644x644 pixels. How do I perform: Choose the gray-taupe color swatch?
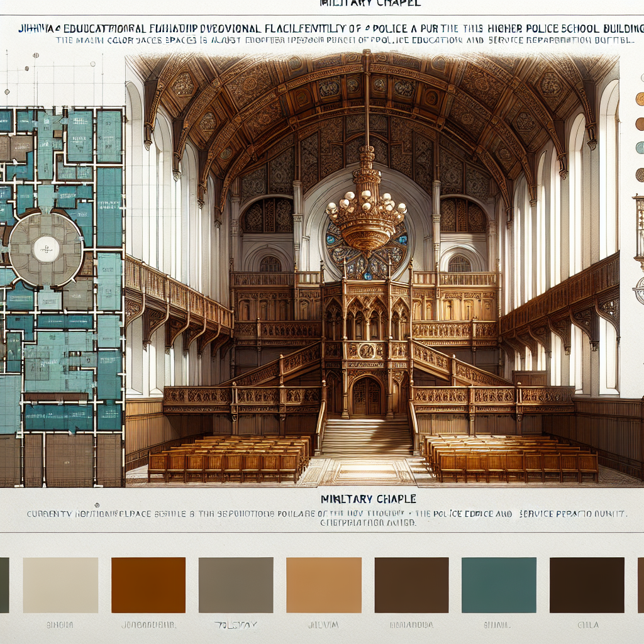(x=236, y=585)
